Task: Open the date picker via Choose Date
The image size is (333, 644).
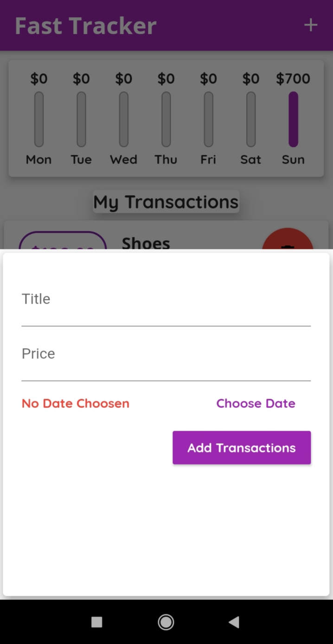Action: [256, 403]
